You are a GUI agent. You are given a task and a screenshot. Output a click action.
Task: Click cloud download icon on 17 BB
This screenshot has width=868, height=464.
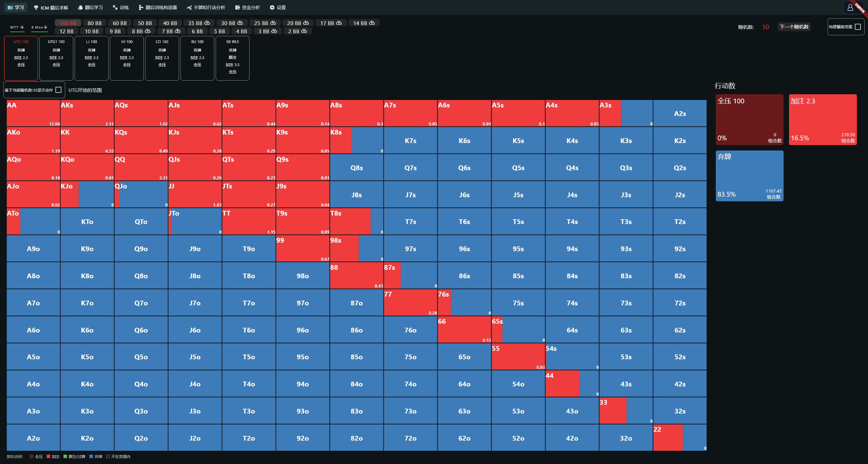coord(339,23)
